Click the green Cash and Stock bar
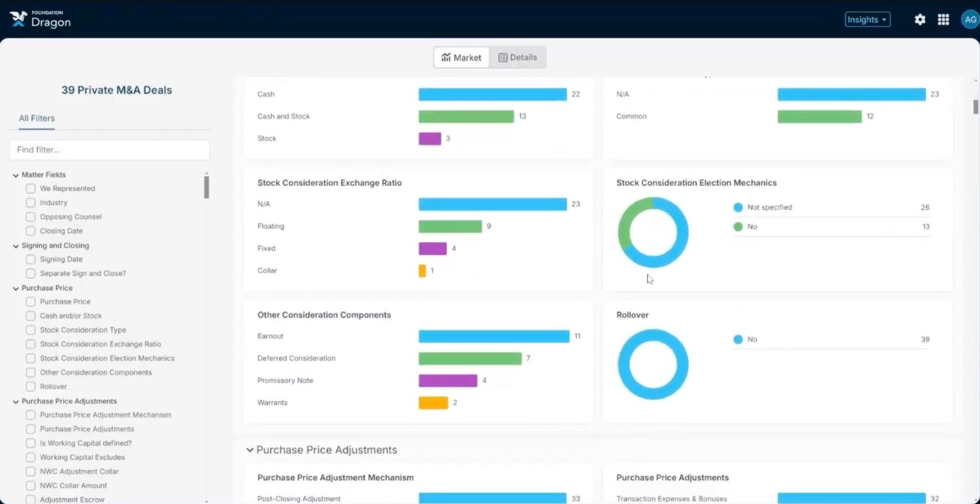The image size is (980, 504). (466, 116)
